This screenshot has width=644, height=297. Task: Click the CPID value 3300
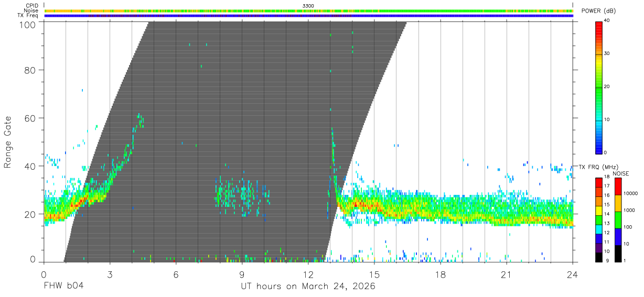click(308, 6)
